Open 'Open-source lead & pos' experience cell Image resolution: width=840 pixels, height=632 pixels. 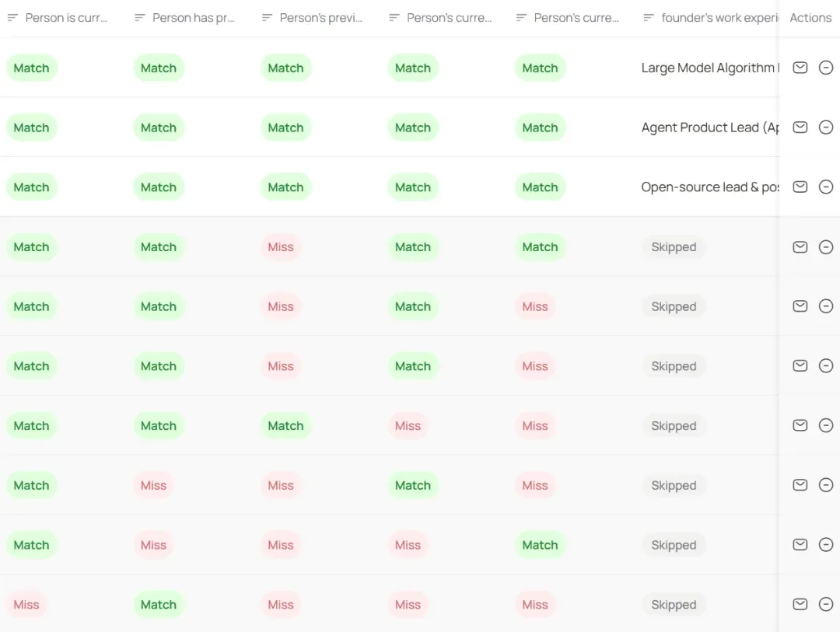(x=710, y=187)
